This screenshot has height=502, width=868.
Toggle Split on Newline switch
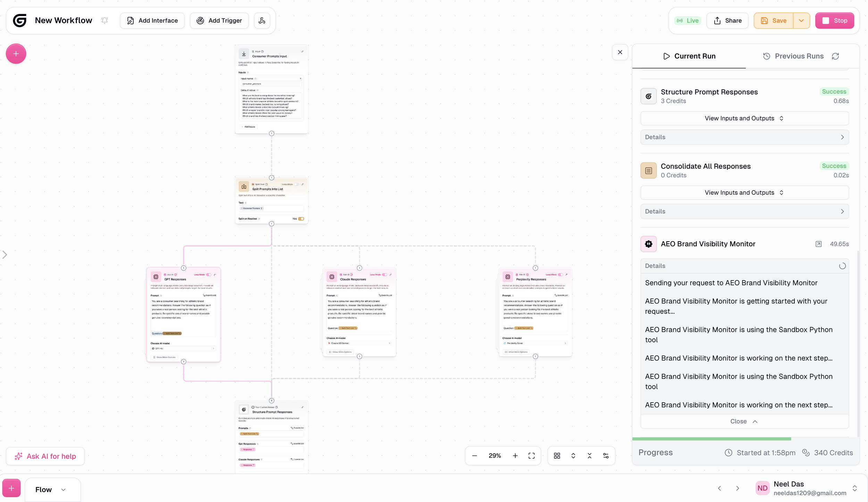click(x=301, y=219)
